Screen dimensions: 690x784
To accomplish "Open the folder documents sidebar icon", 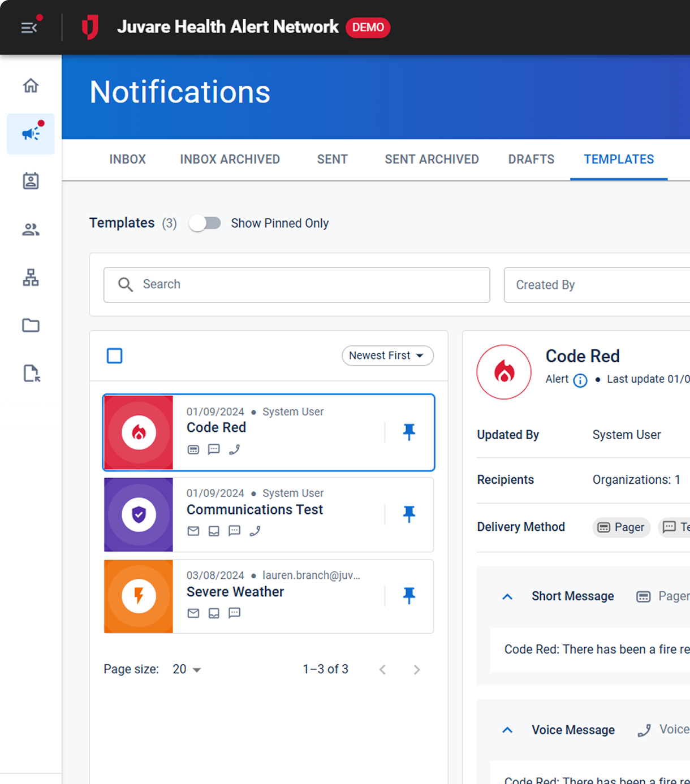I will [31, 326].
